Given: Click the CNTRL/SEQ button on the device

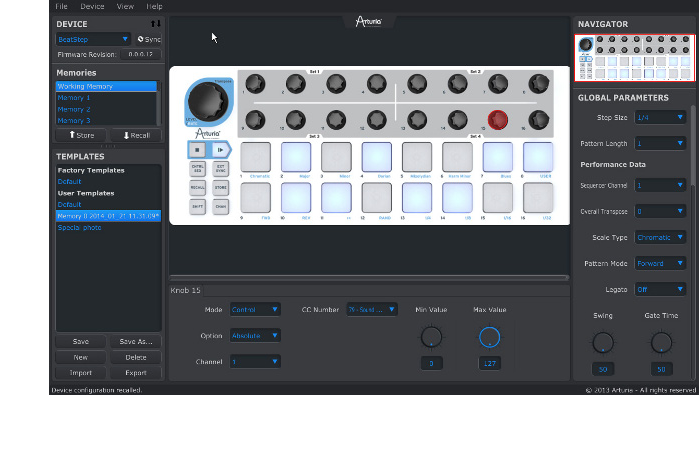Looking at the screenshot, I should point(198,168).
